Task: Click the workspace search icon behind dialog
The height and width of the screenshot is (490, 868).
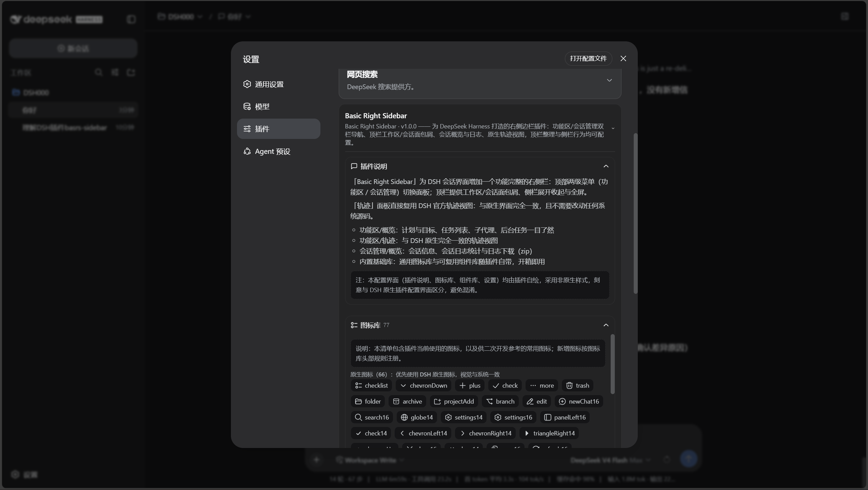Action: tap(99, 72)
